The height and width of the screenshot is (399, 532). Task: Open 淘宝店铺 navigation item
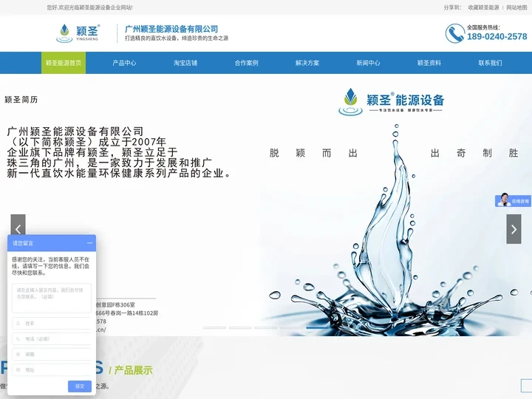185,63
